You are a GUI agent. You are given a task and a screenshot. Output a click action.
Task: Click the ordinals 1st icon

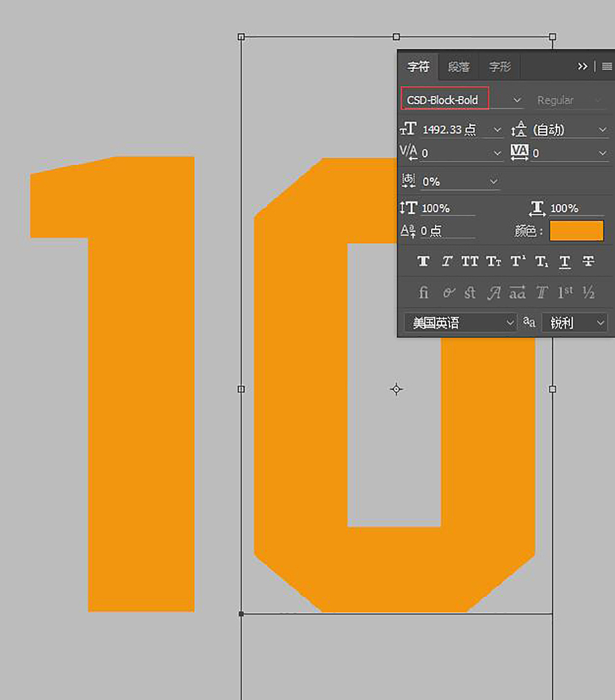[565, 293]
